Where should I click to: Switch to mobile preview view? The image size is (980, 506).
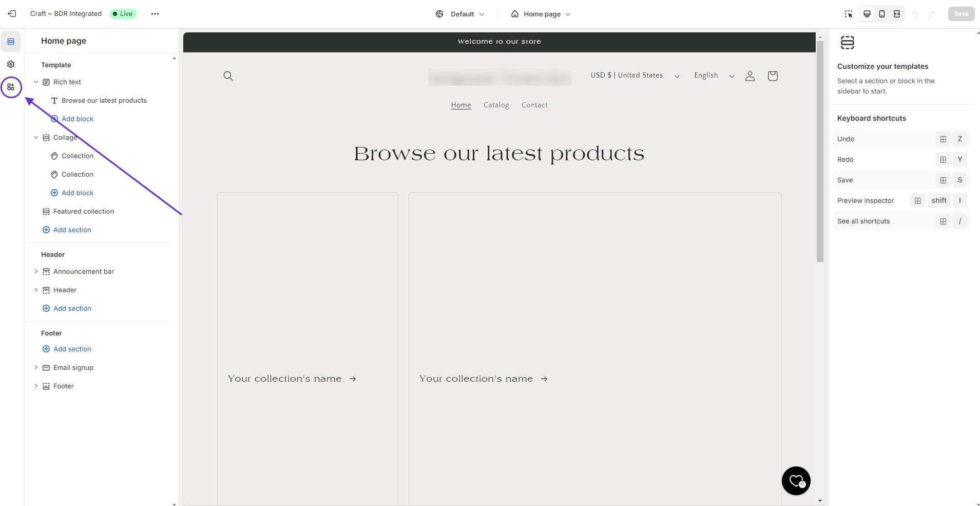[x=882, y=14]
